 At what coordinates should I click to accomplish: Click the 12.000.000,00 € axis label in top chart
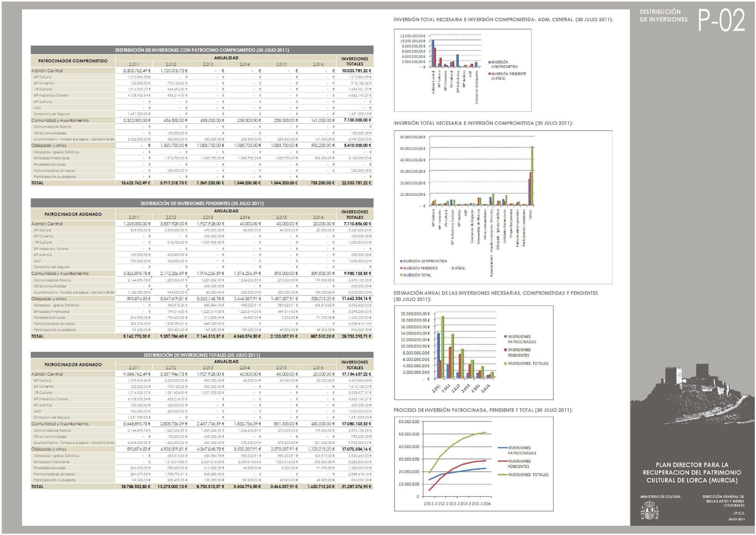(412, 36)
